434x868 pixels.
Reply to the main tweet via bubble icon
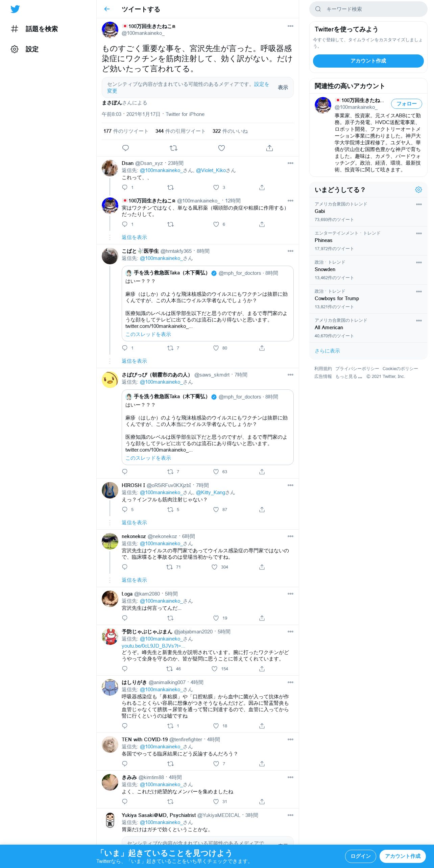[125, 148]
